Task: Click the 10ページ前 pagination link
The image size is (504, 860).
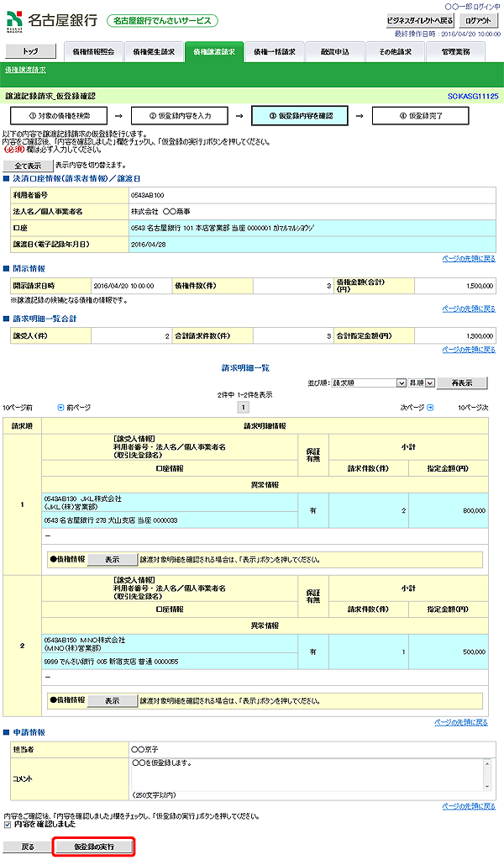Action: click(x=18, y=408)
